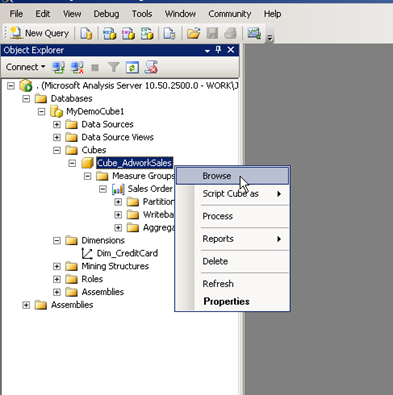Open the Debug menu

(x=106, y=14)
